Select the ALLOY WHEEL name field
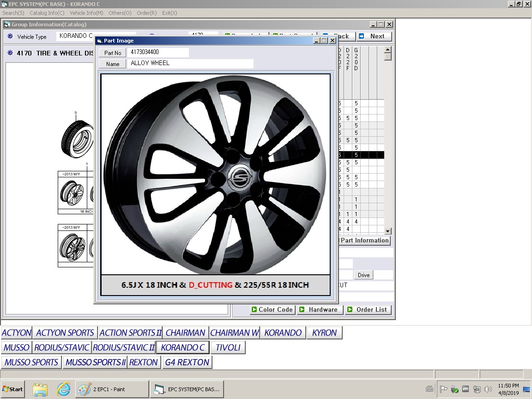This screenshot has height=399, width=532. 190,63
